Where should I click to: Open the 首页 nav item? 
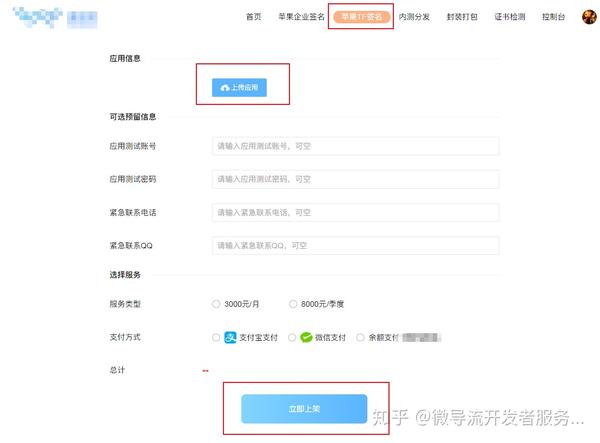[x=253, y=17]
